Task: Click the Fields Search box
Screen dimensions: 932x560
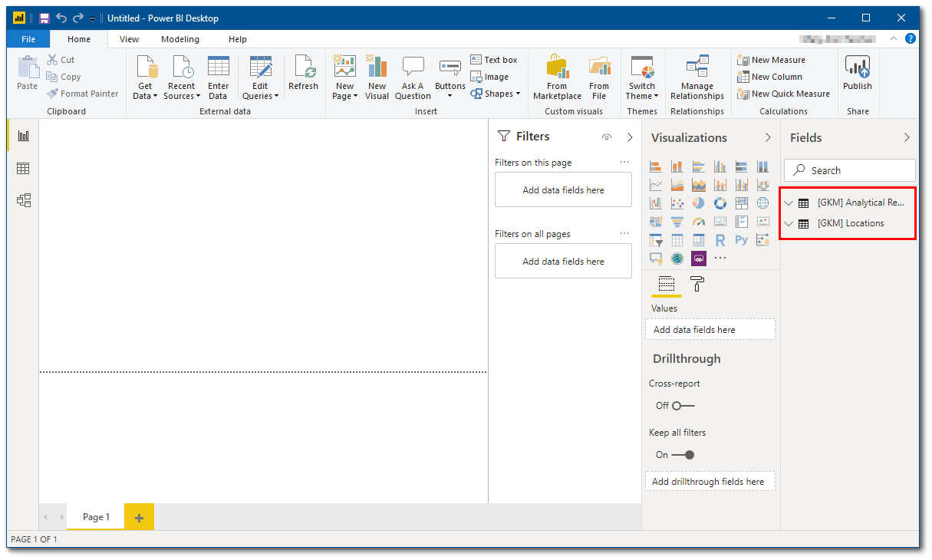Action: click(x=850, y=170)
